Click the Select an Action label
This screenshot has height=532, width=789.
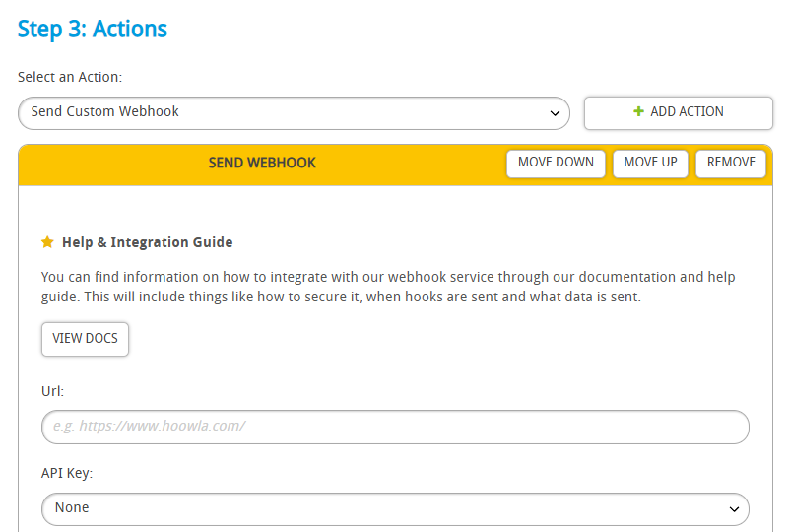pos(70,77)
